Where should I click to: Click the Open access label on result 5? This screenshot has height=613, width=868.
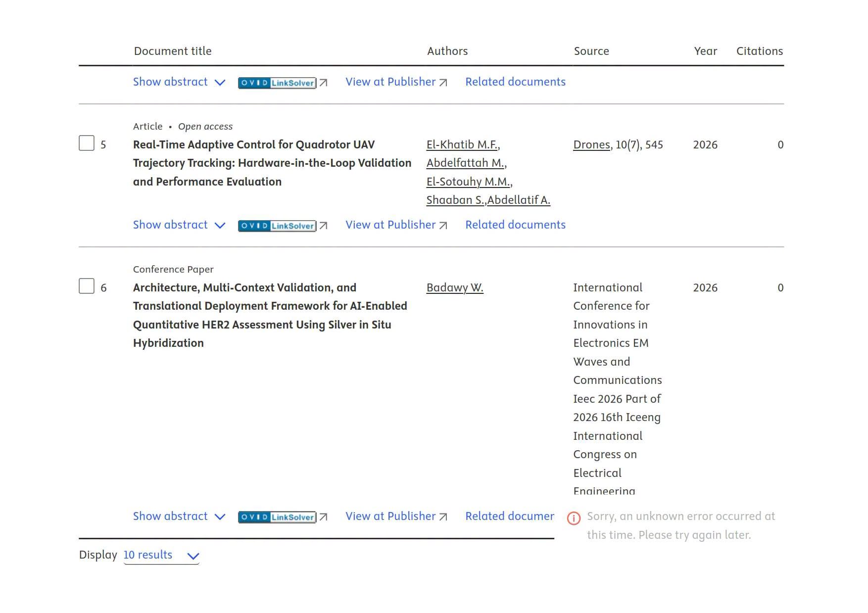click(x=205, y=127)
